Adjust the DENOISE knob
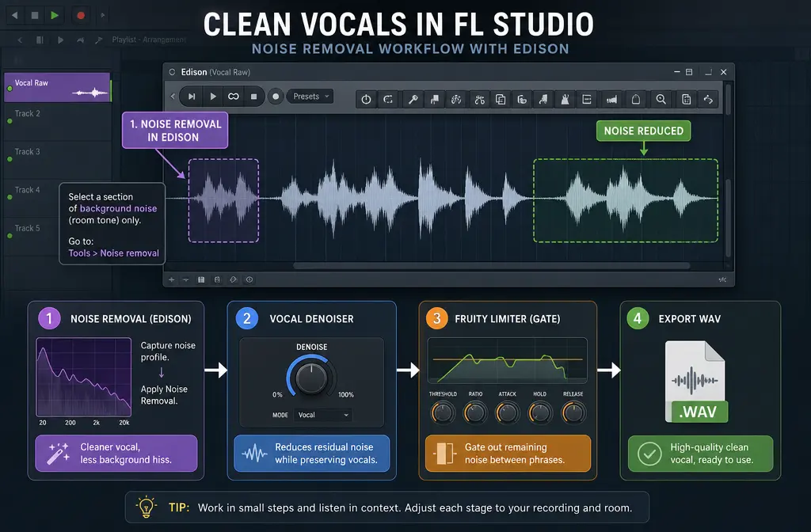Image resolution: width=811 pixels, height=532 pixels. click(311, 377)
